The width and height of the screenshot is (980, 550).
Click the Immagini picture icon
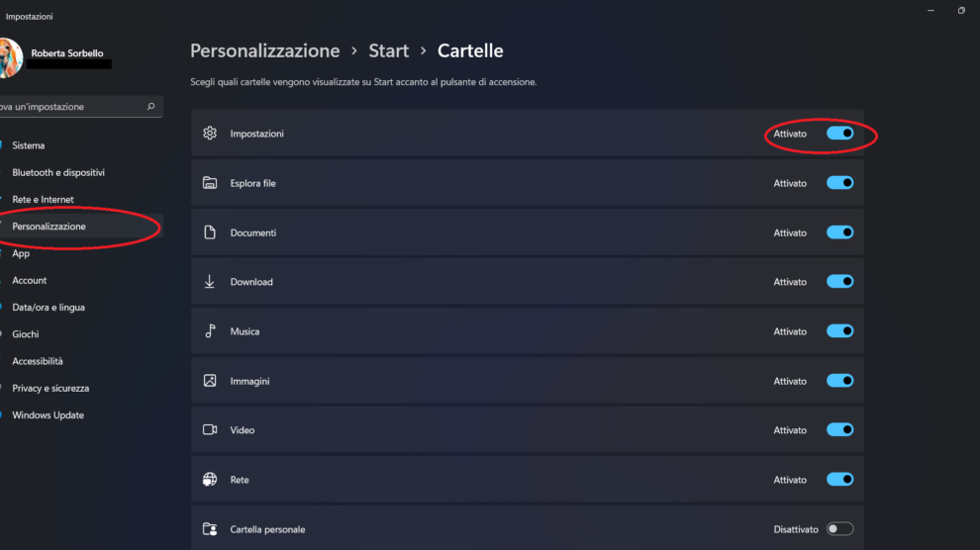(210, 381)
